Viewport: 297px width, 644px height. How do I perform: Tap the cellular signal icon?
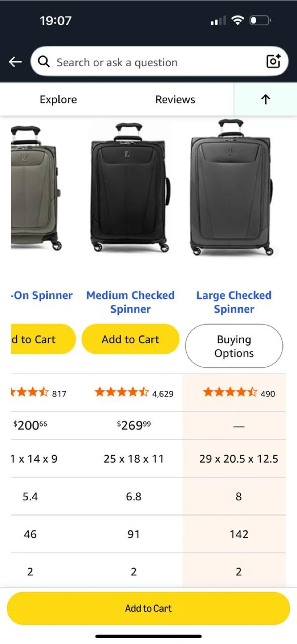pyautogui.click(x=218, y=21)
